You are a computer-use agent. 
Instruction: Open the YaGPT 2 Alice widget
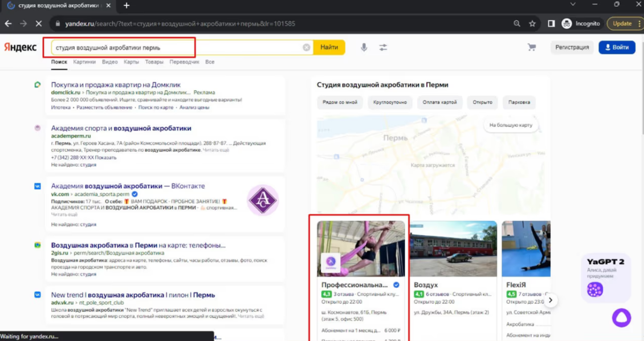(x=605, y=278)
